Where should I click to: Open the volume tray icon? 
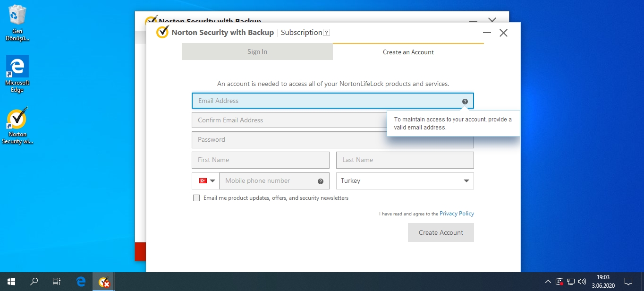582,282
